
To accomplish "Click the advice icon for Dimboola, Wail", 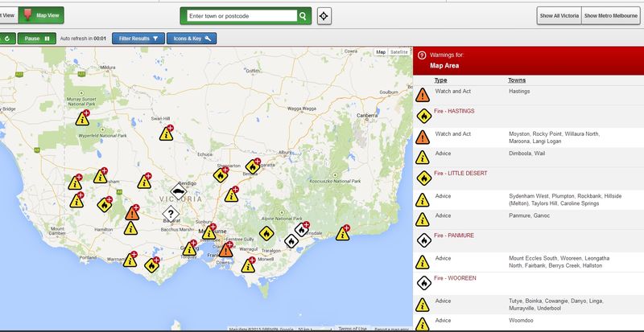I will tap(422, 158).
